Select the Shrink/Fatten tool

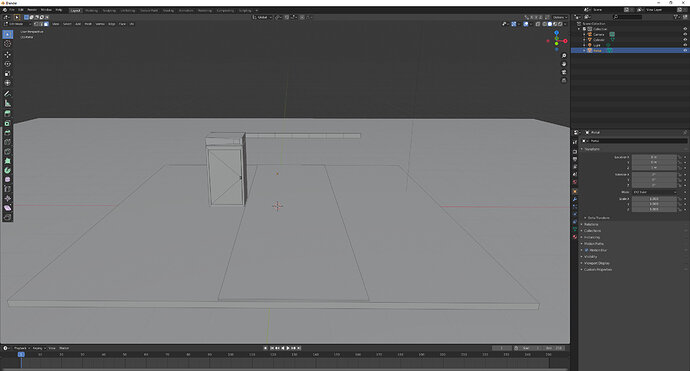point(7,198)
